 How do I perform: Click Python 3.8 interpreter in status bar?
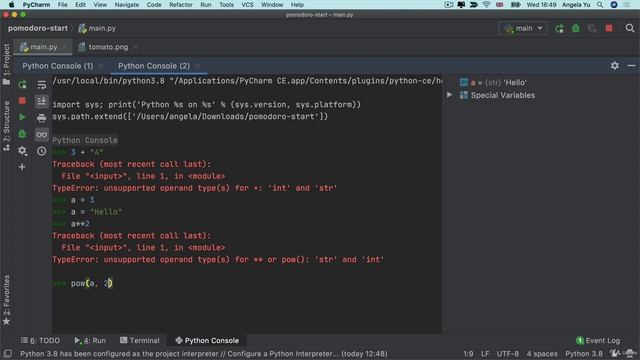[584, 353]
